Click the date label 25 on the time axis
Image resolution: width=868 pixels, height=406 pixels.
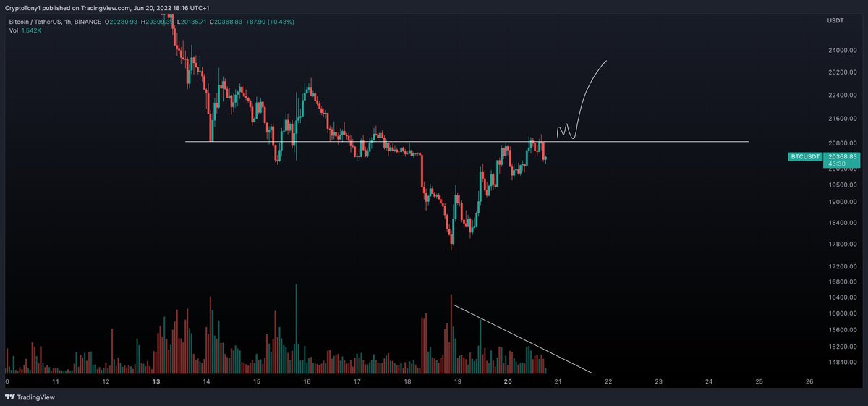[759, 381]
